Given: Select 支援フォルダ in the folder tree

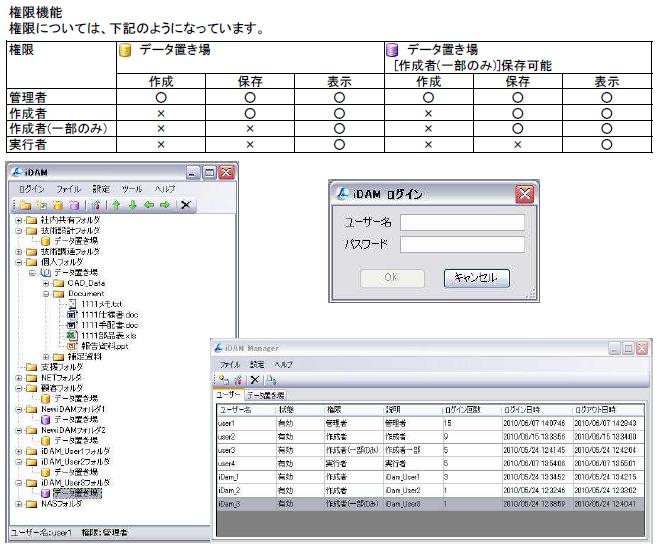Looking at the screenshot, I should [x=62, y=367].
